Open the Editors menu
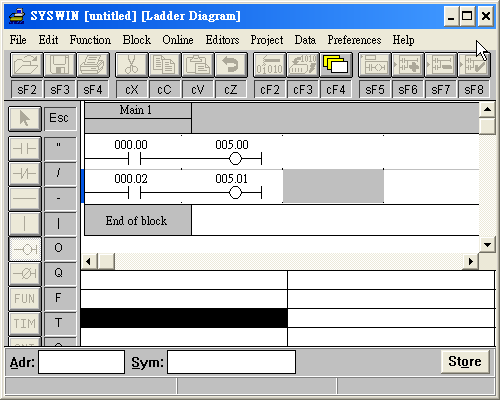Image resolution: width=500 pixels, height=400 pixels. click(222, 40)
